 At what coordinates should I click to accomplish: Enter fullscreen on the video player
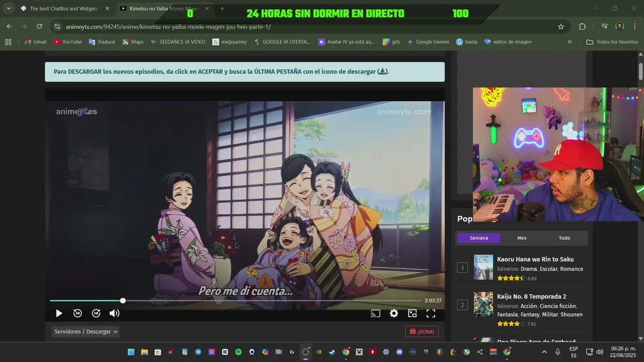pyautogui.click(x=431, y=313)
